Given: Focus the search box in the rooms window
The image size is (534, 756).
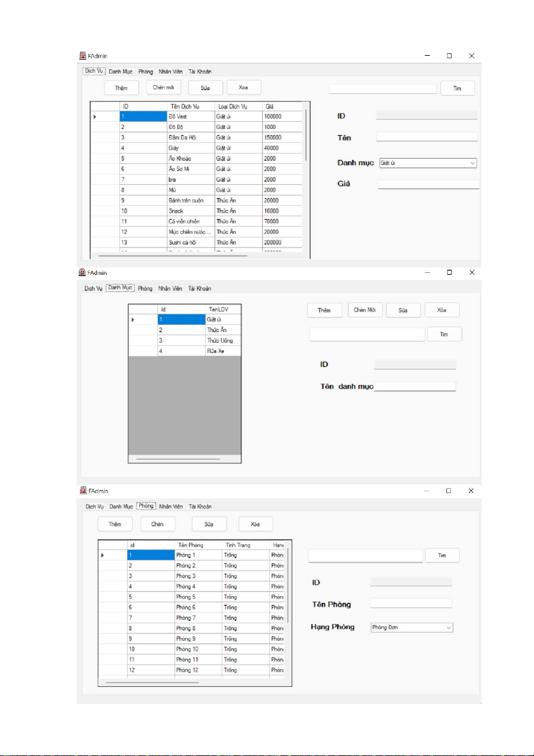Looking at the screenshot, I should coord(366,556).
